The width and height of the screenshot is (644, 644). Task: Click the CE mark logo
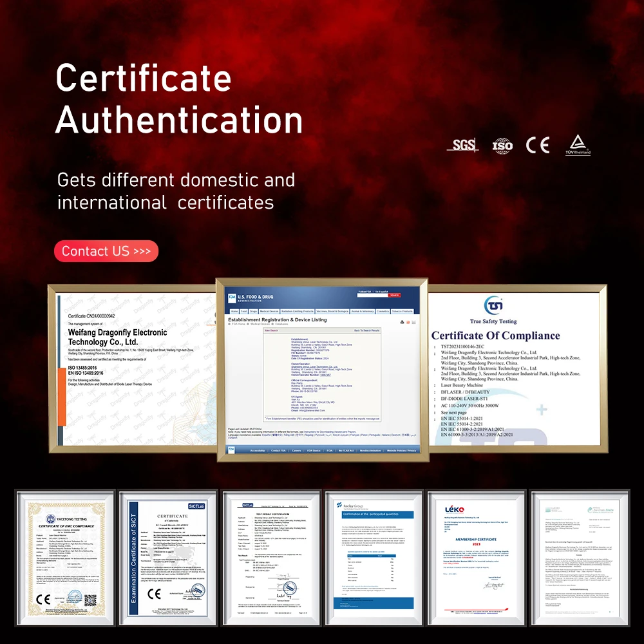(537, 145)
